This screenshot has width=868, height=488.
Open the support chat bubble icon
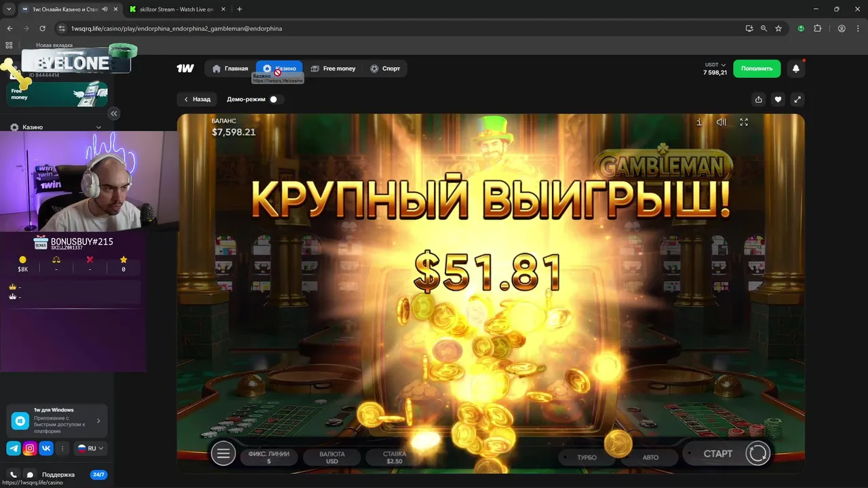30,474
